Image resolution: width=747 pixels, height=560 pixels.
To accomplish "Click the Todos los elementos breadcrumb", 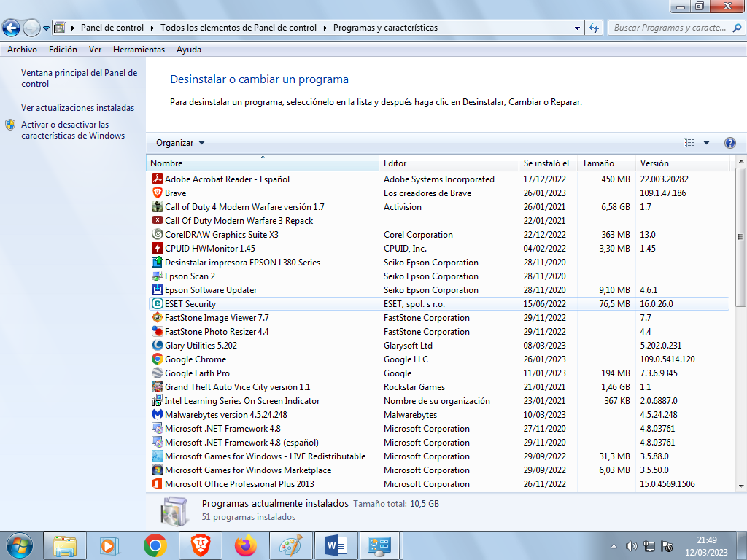I will point(239,28).
